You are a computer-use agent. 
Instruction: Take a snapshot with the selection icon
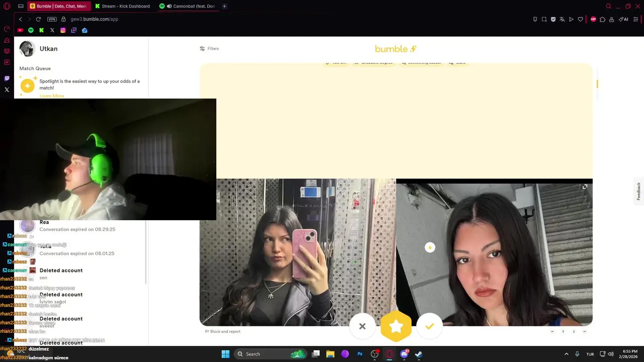pyautogui.click(x=544, y=19)
